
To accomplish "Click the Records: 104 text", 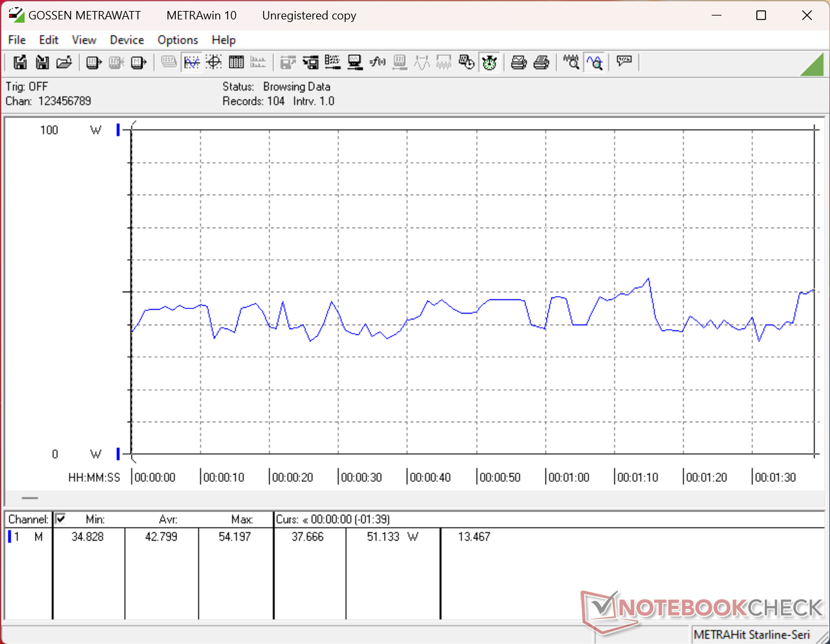I will pyautogui.click(x=253, y=102).
